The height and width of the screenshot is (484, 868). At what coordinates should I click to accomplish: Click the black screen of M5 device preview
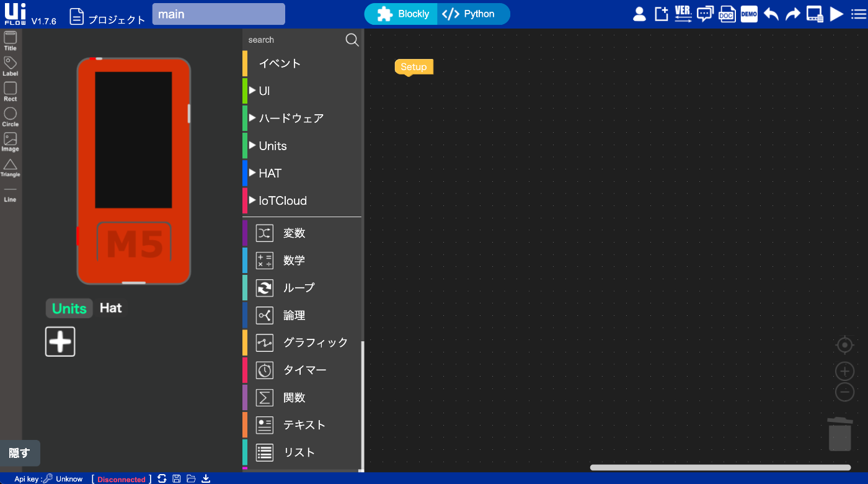coord(133,140)
